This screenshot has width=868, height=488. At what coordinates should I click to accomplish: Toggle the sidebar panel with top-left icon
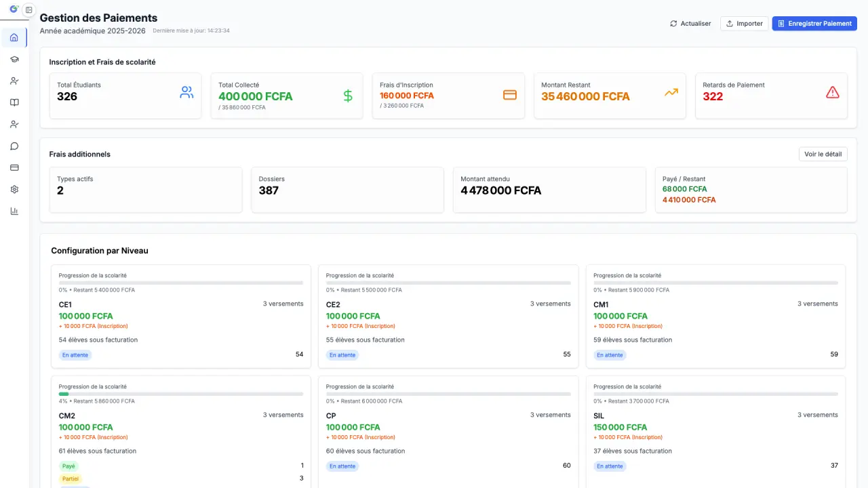coord(28,10)
